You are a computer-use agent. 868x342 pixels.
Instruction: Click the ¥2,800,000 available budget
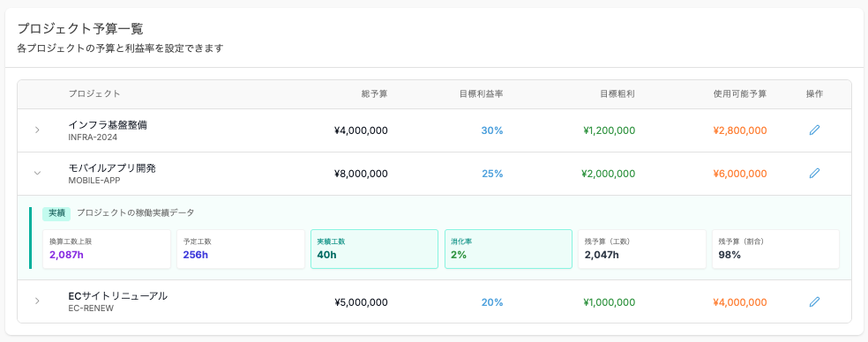pos(740,130)
